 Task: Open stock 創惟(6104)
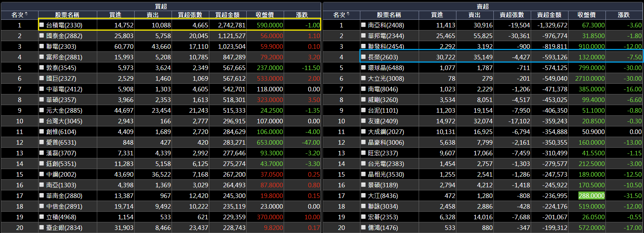click(61, 132)
